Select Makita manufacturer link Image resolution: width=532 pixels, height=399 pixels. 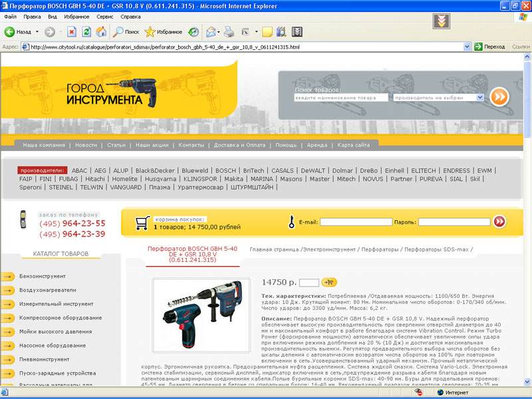tap(234, 179)
